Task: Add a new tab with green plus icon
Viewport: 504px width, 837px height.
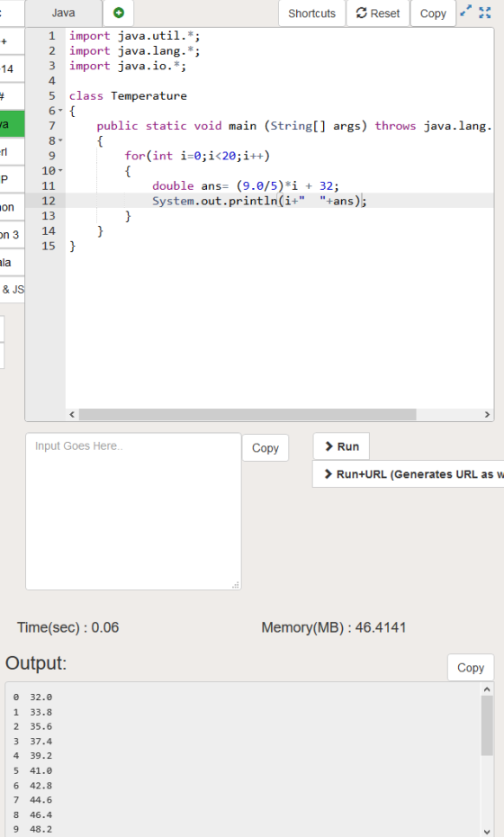Action: pos(119,13)
